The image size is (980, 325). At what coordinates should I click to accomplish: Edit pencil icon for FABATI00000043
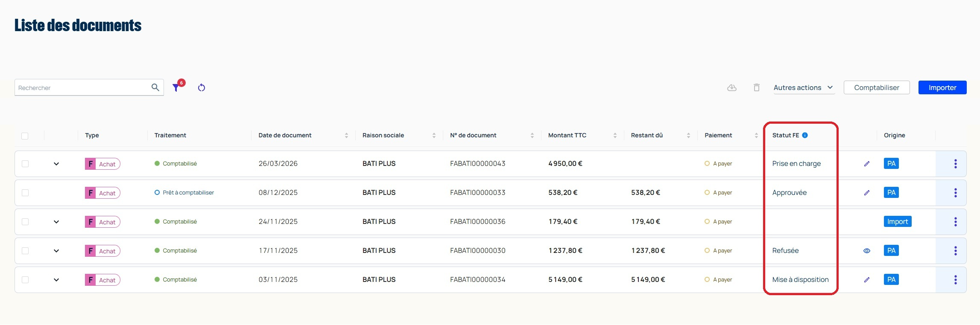coord(867,164)
